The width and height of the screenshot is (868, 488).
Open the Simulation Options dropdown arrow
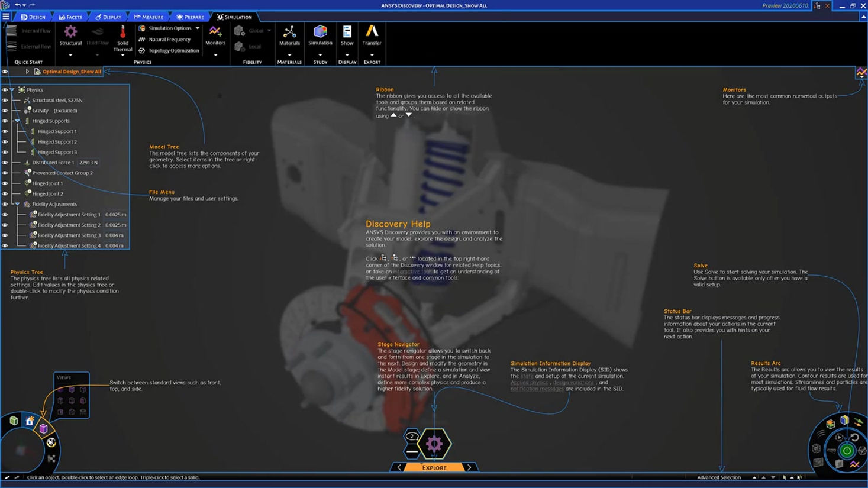[x=198, y=28]
